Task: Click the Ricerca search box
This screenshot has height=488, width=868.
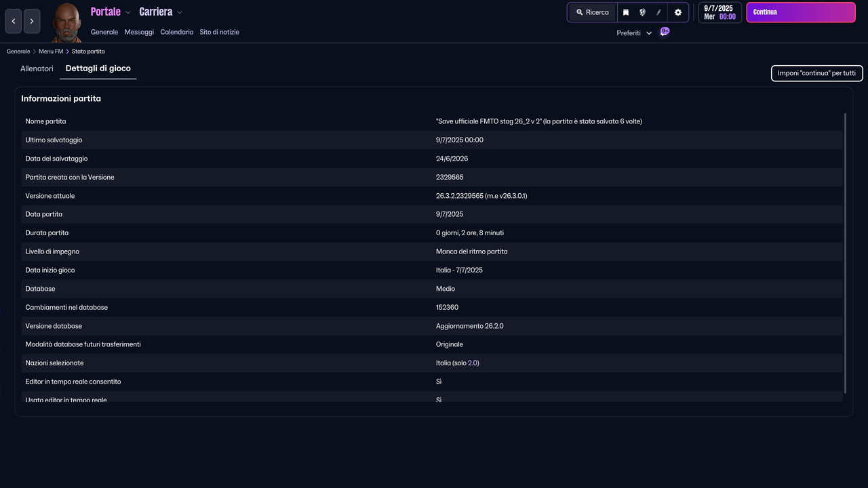Action: pyautogui.click(x=593, y=12)
